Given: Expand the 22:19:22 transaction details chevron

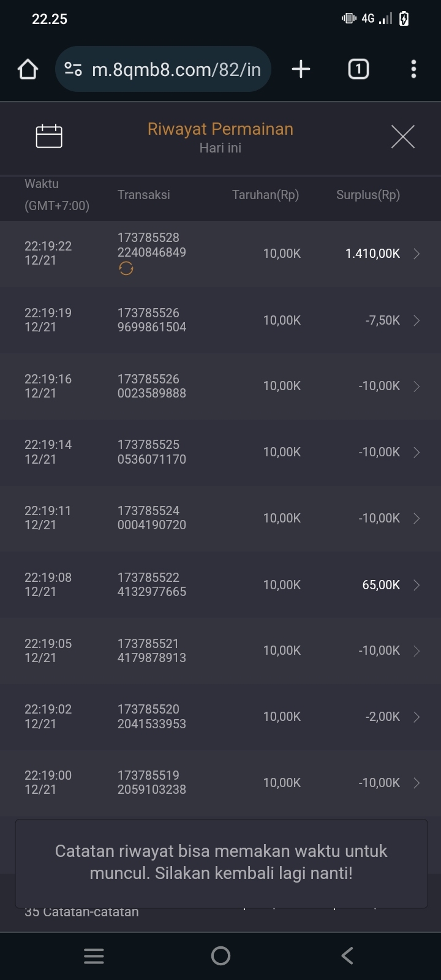Looking at the screenshot, I should (x=417, y=254).
